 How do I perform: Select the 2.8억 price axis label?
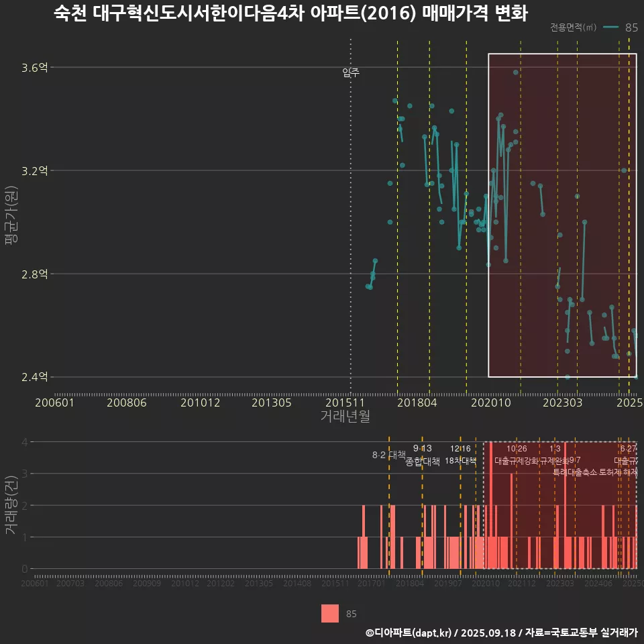coord(34,274)
